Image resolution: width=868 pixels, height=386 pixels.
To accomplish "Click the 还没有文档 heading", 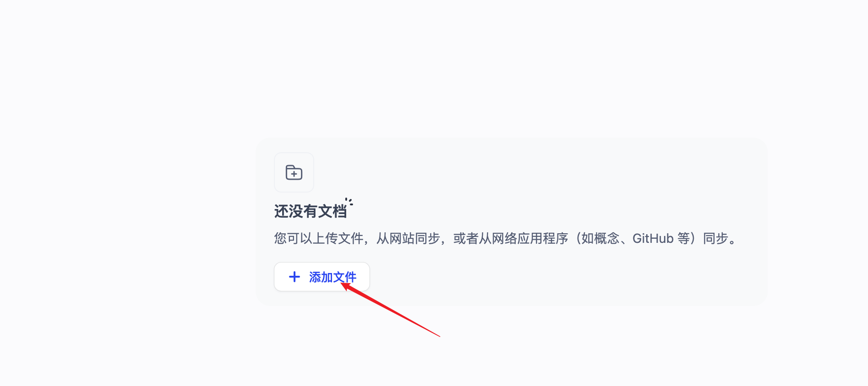I will tap(311, 211).
